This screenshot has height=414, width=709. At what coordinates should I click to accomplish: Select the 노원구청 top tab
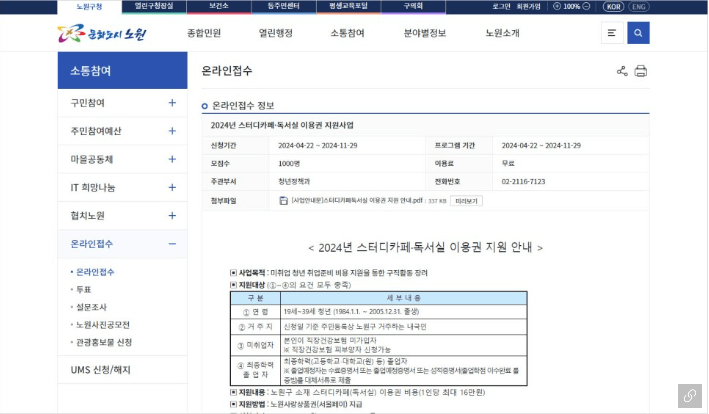90,6
